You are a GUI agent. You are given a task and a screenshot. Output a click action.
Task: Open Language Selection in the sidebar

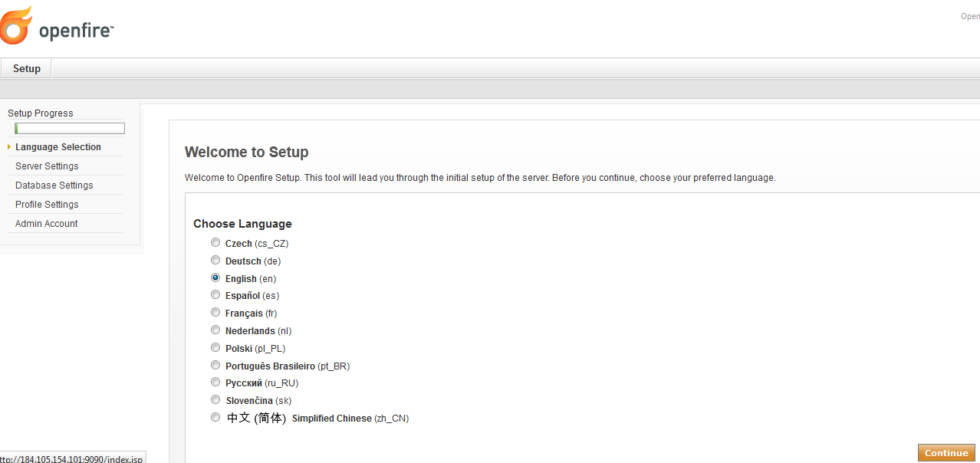tap(58, 147)
